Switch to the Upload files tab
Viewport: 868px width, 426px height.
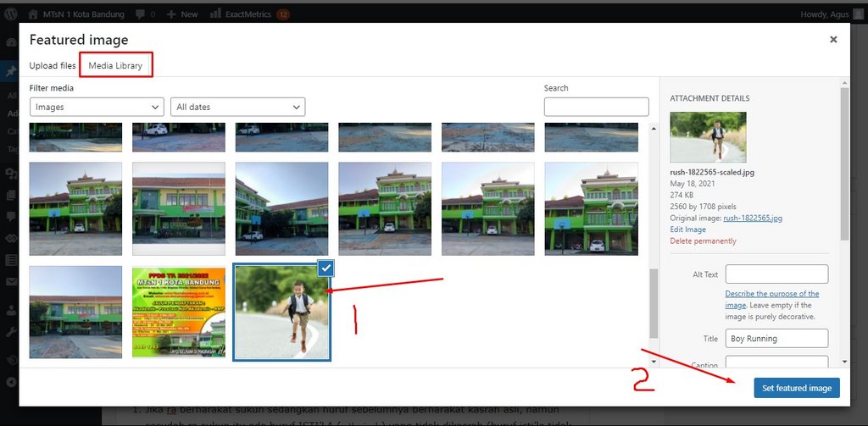[x=53, y=65]
